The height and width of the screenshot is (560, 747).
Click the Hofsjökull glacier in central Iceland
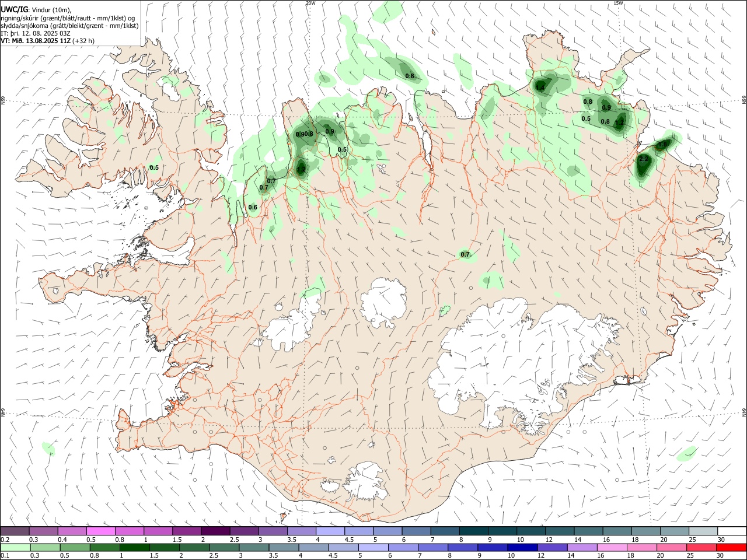(384, 302)
